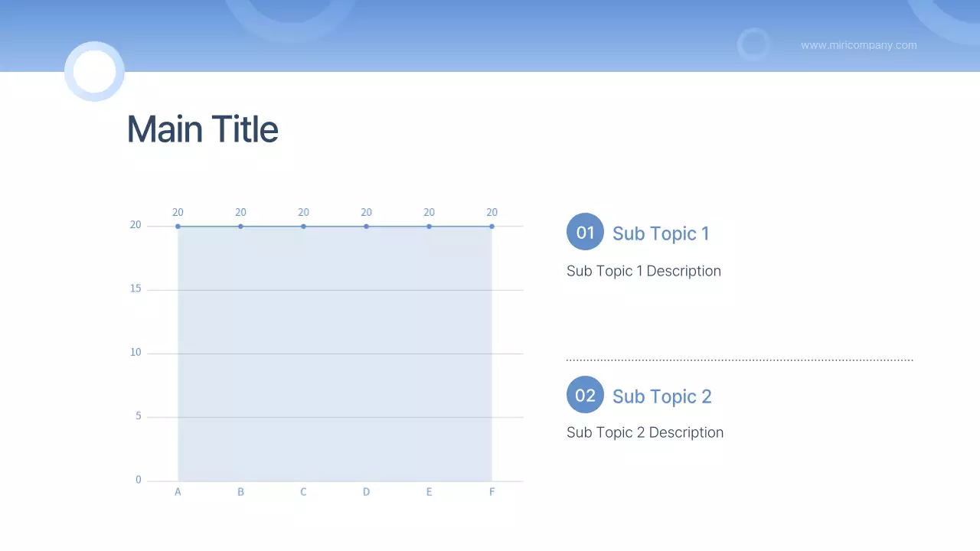The height and width of the screenshot is (551, 980).
Task: Select the chart data point above F
Action: (492, 226)
